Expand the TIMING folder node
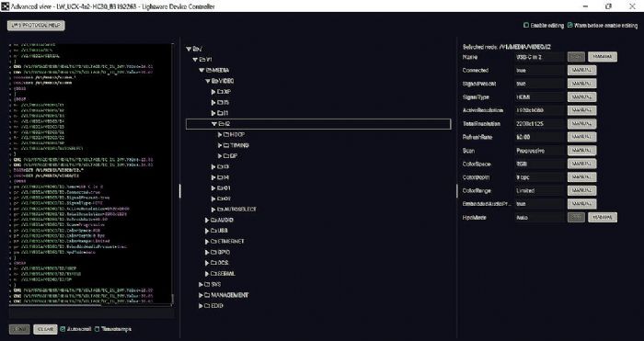 (220, 145)
